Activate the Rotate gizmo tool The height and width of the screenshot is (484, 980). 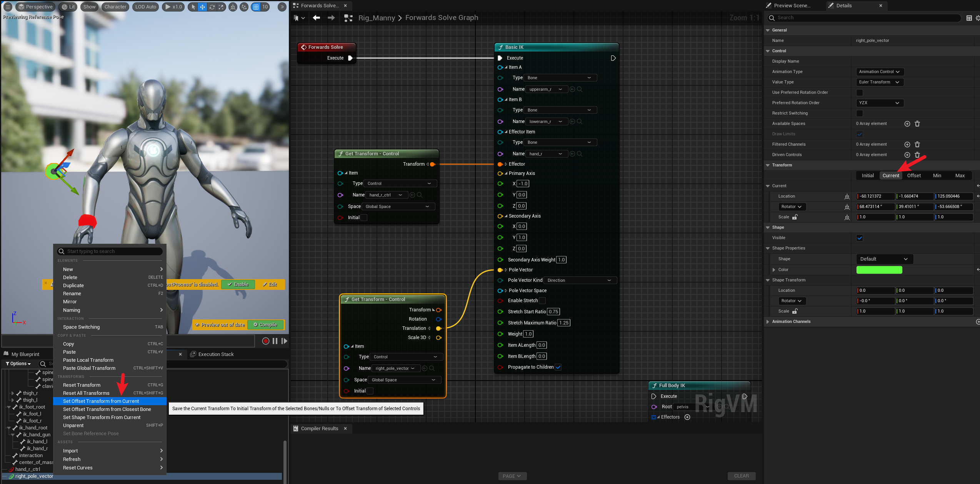pyautogui.click(x=212, y=7)
